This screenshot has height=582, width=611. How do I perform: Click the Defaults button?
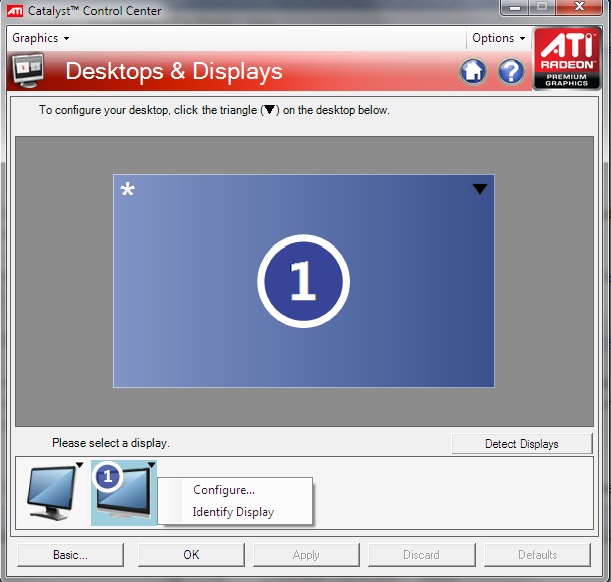click(537, 555)
